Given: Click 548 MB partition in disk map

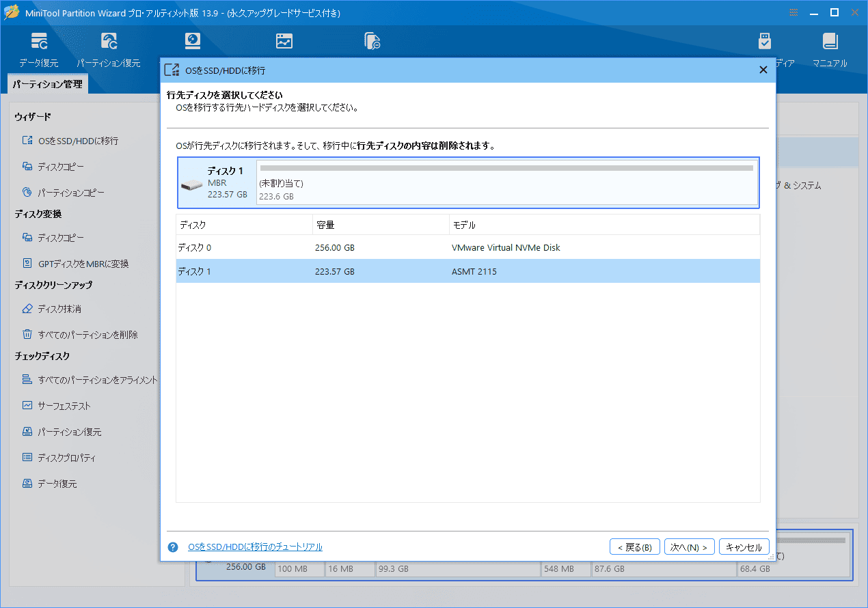Looking at the screenshot, I should 565,568.
